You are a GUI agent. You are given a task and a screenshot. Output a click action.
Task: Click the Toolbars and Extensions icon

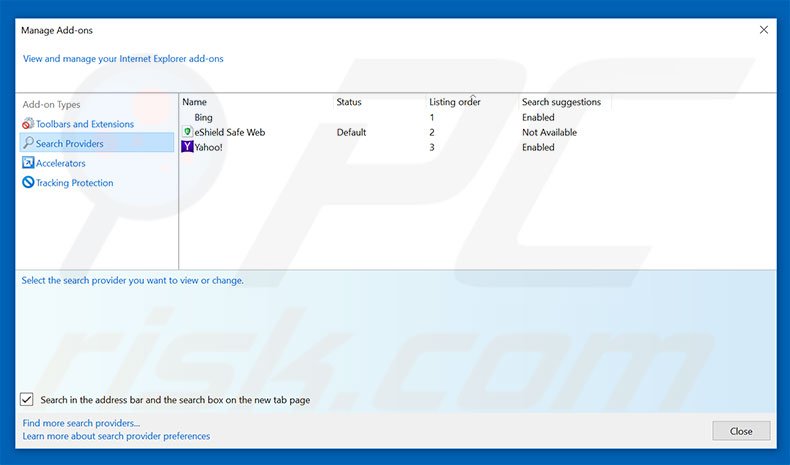click(x=28, y=123)
